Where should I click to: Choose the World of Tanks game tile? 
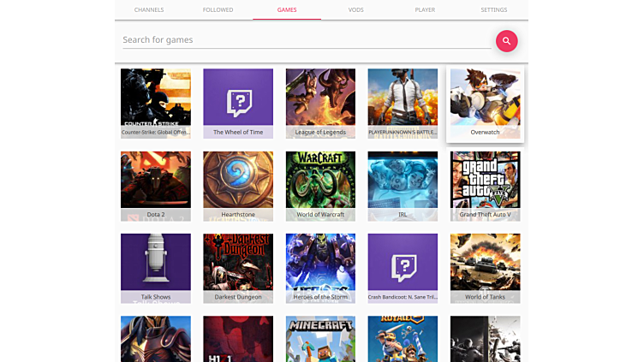[x=485, y=267]
